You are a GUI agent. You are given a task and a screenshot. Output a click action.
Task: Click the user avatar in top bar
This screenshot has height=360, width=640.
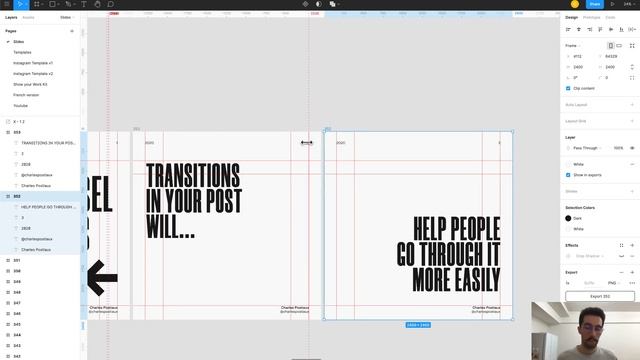[x=575, y=4]
